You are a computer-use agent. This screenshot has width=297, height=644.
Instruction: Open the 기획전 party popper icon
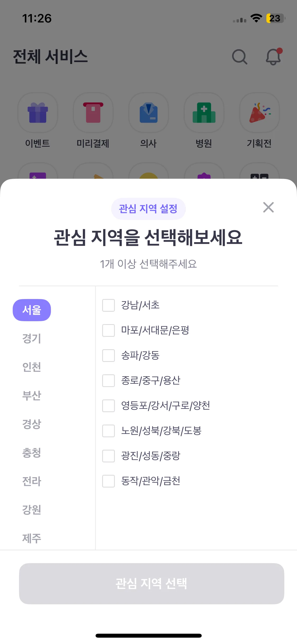coord(260,113)
